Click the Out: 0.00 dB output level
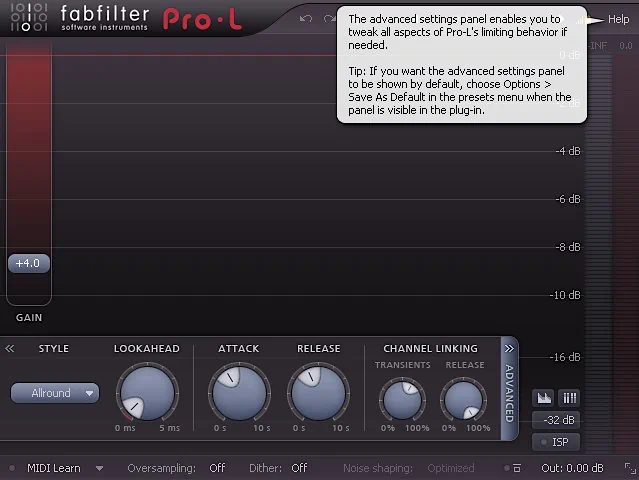Image resolution: width=639 pixels, height=480 pixels. pos(572,468)
